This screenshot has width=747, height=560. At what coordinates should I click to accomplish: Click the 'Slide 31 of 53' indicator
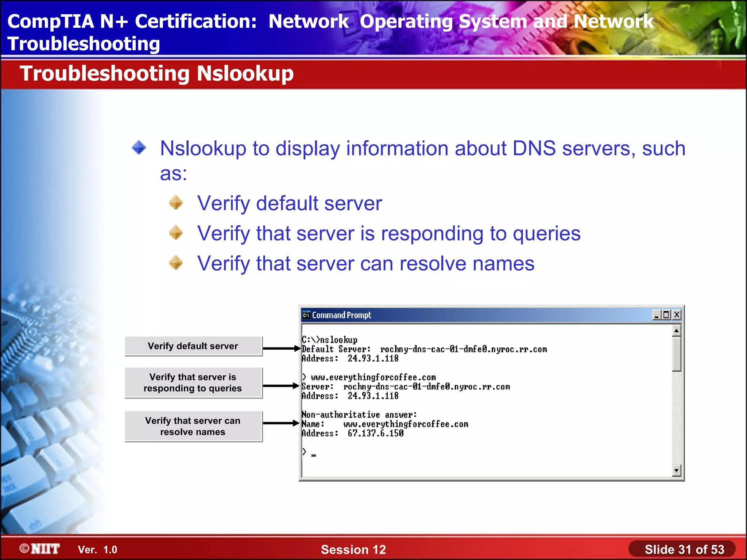coord(684,549)
